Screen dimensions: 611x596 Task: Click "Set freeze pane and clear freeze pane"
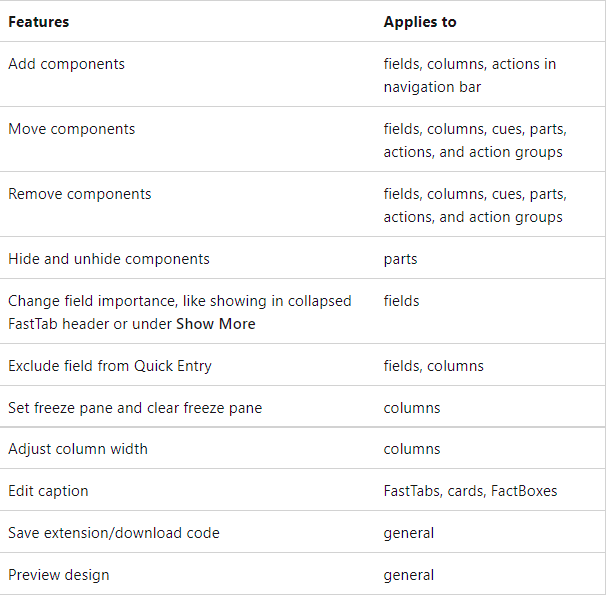pos(135,408)
